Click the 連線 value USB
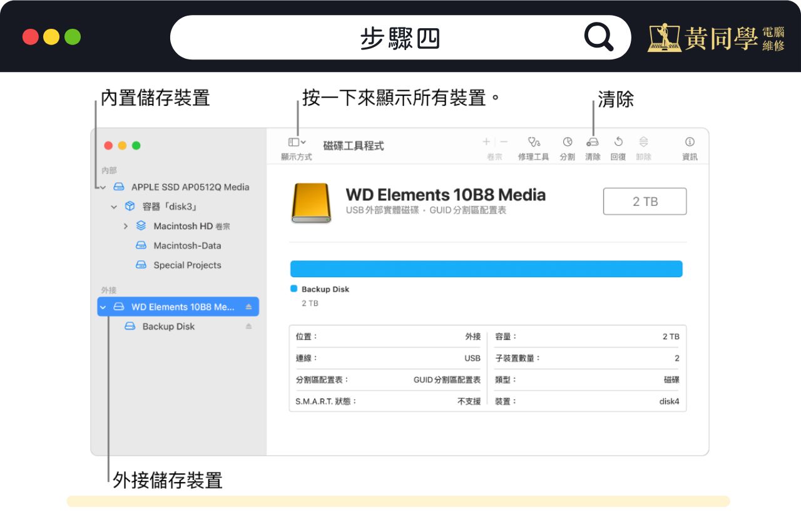Screen dimensions: 801x532 coord(472,358)
